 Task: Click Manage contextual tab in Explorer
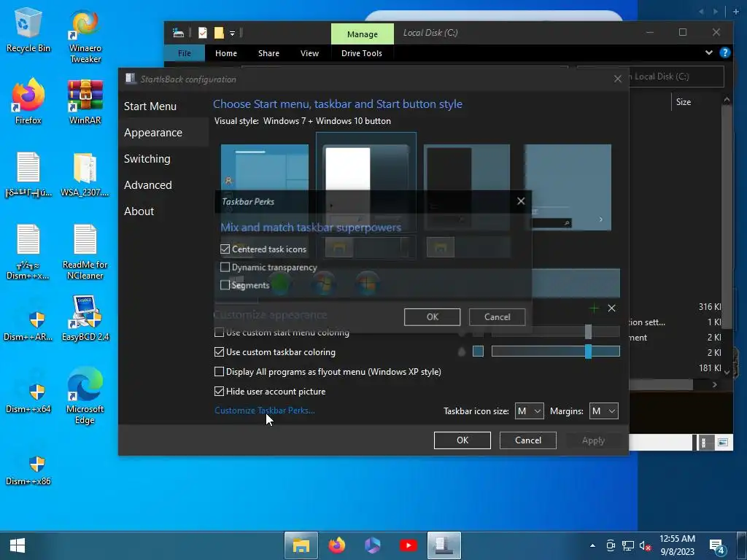point(363,34)
